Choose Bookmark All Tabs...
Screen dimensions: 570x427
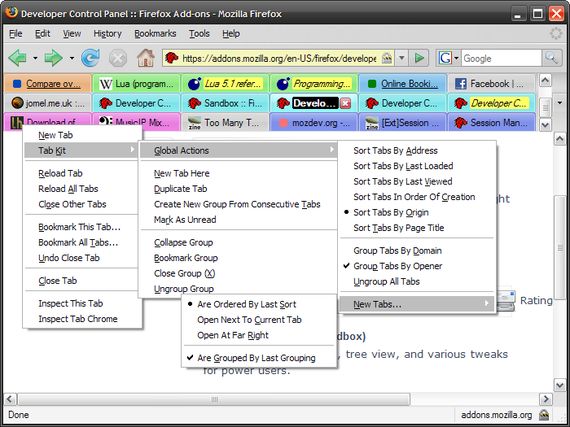(x=81, y=242)
